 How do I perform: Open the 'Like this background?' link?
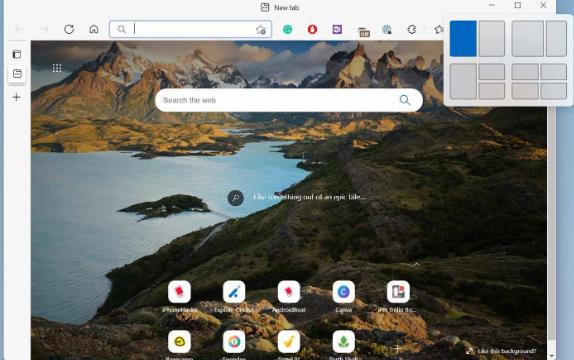pyautogui.click(x=502, y=351)
